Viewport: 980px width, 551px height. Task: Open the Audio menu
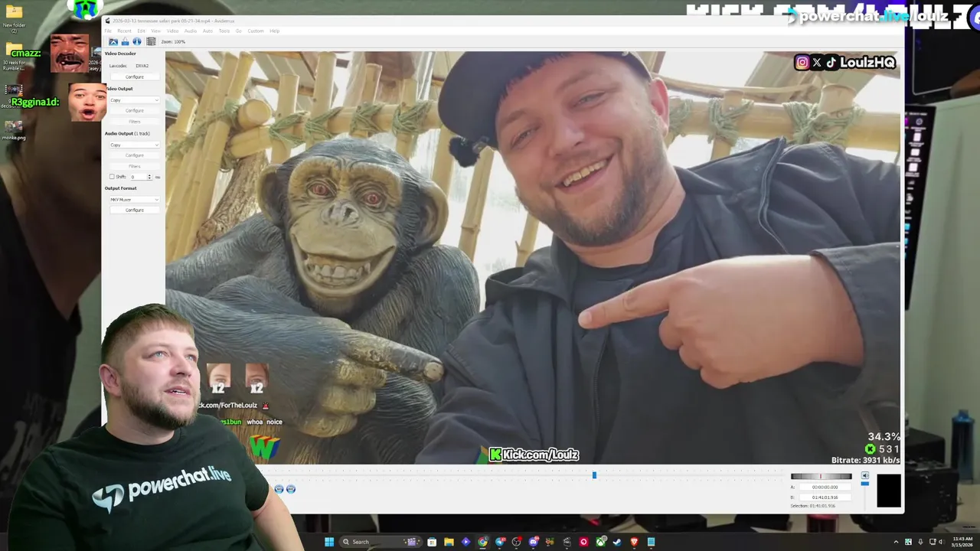(190, 31)
